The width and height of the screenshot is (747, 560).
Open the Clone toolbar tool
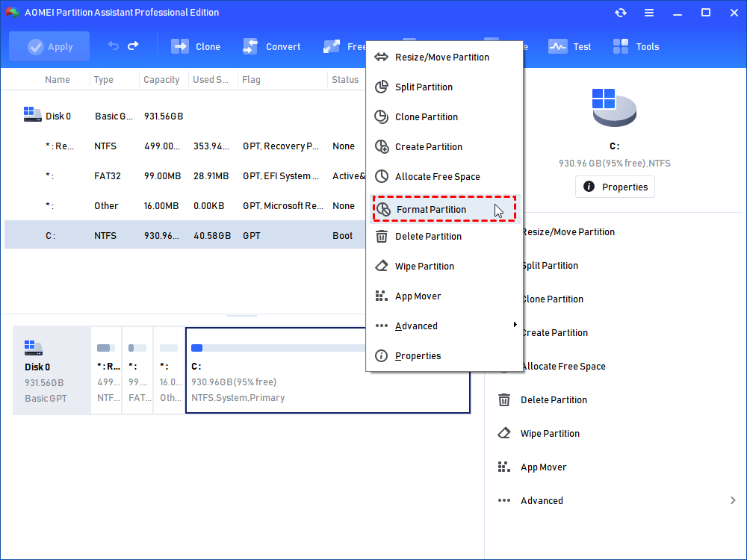[196, 46]
